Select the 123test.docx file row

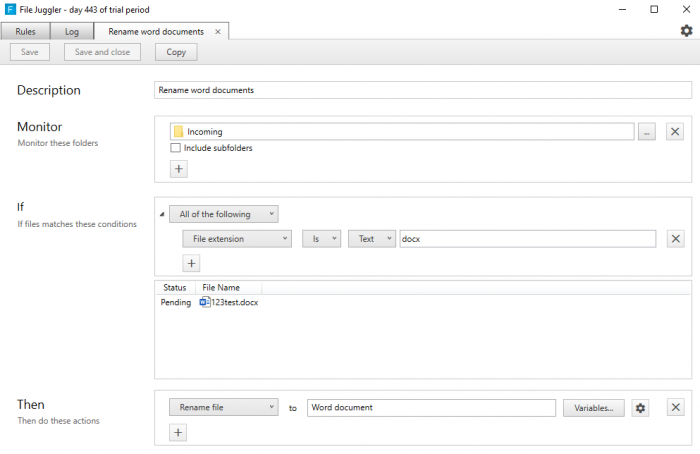[x=423, y=302]
